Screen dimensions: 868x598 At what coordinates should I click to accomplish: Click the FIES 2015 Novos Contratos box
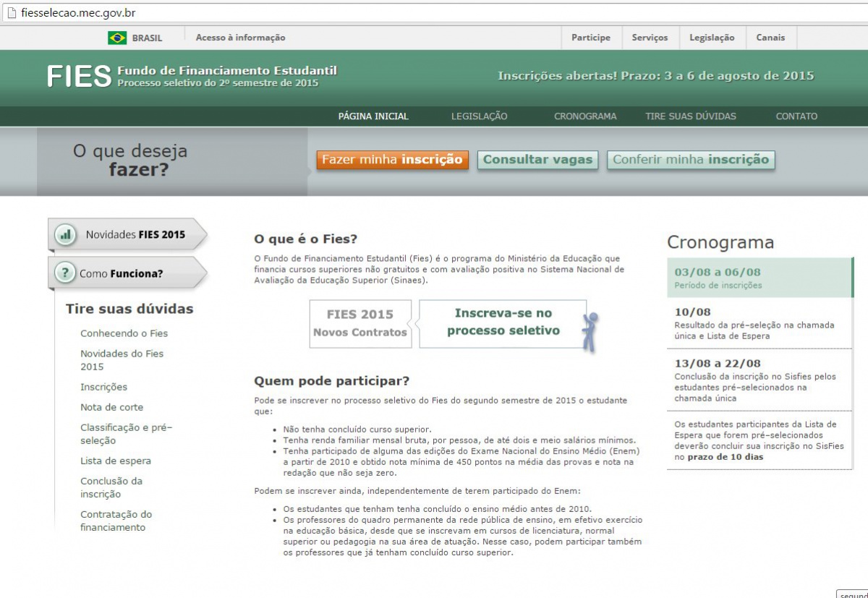[x=360, y=323]
